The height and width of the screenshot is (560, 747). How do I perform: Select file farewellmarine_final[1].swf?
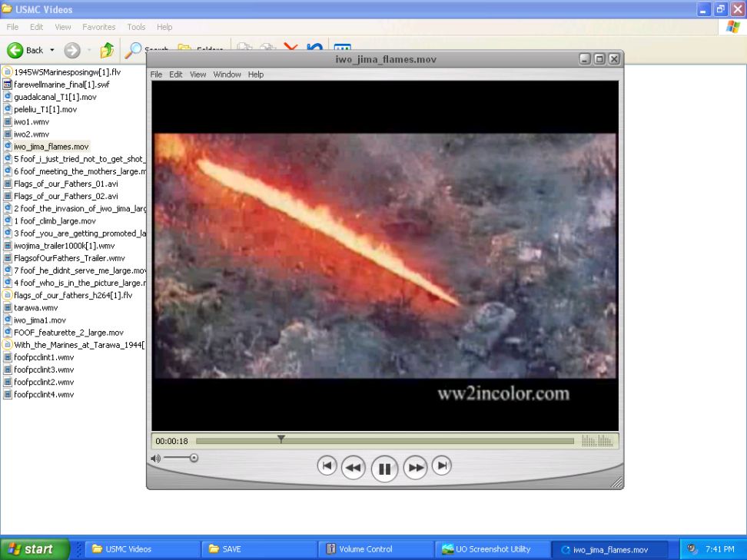[61, 84]
